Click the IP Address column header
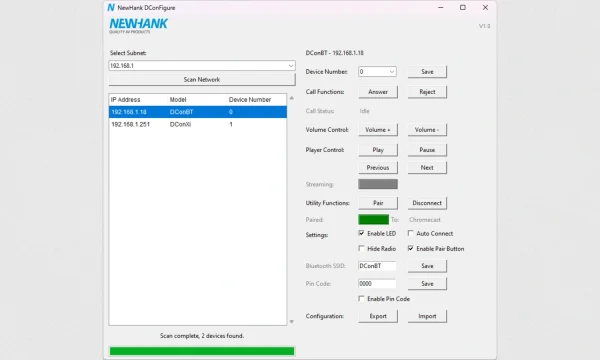 pyautogui.click(x=126, y=100)
